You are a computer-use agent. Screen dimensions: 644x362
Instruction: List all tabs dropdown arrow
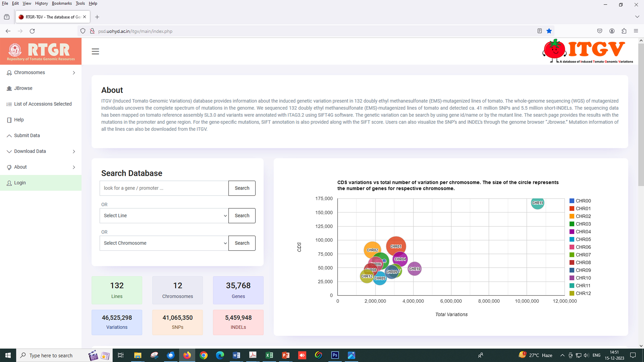tap(637, 17)
